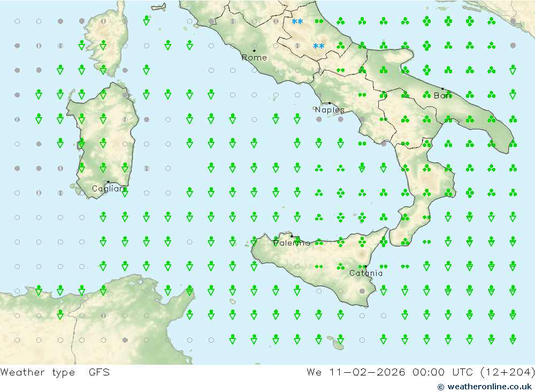
Task: Open the weatheronline.co.uk link
Action: (x=490, y=387)
